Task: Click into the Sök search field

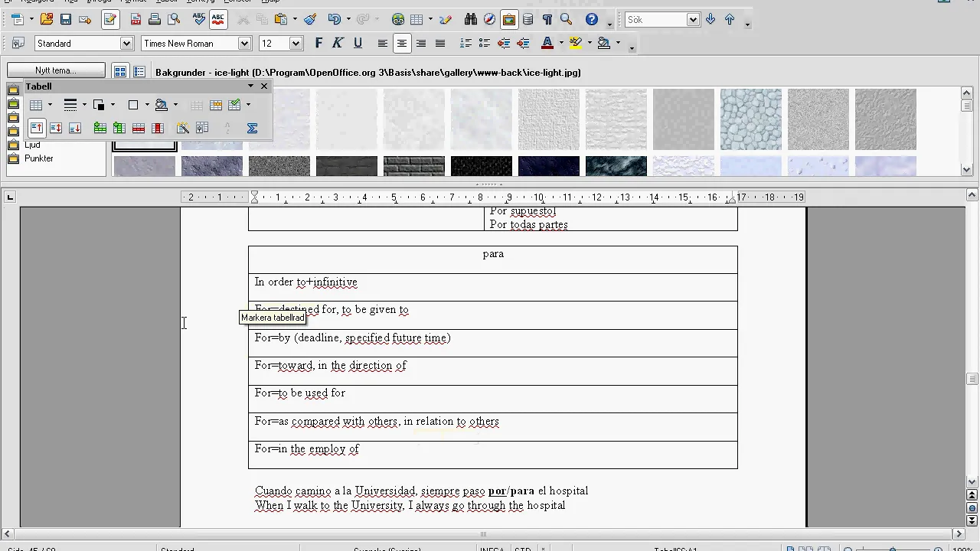Action: pos(655,20)
